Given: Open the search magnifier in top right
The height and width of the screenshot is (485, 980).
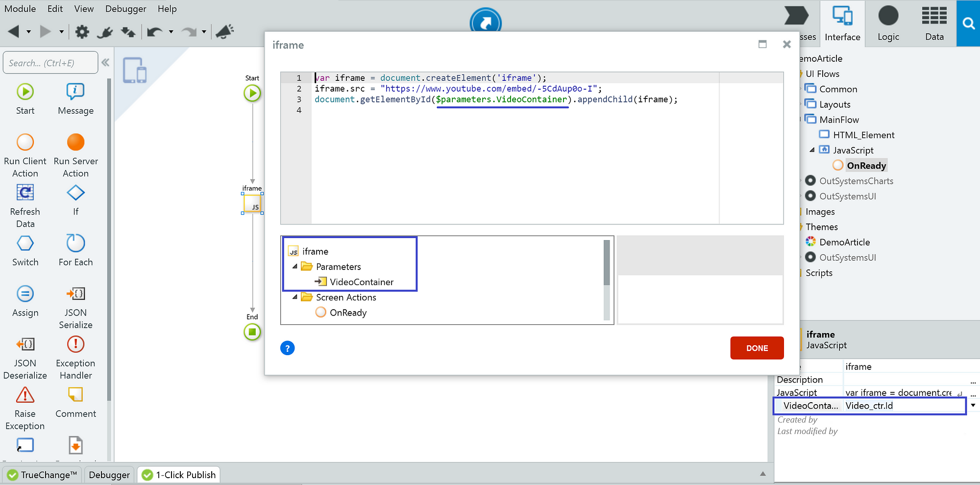Looking at the screenshot, I should (968, 23).
